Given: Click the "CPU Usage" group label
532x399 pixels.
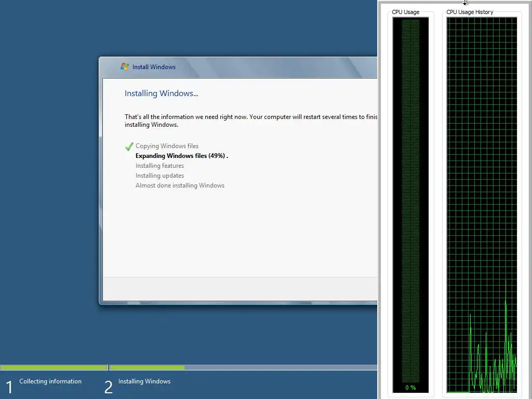Looking at the screenshot, I should pyautogui.click(x=406, y=12).
